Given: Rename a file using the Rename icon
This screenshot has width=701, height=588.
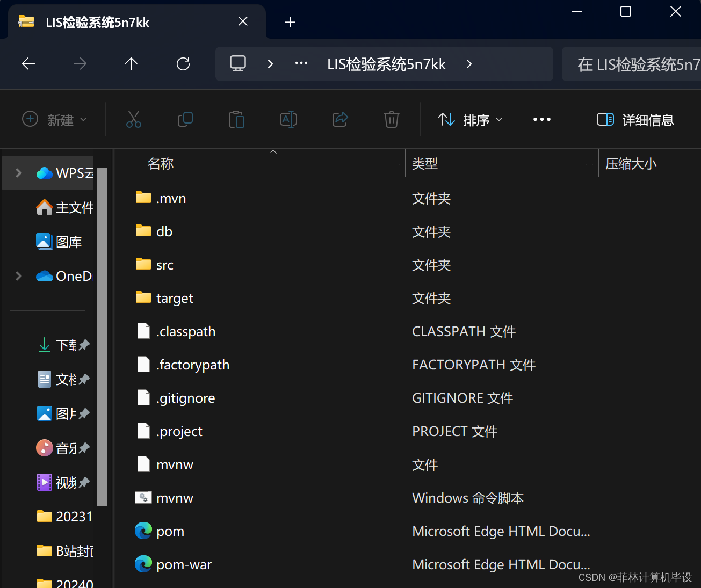Looking at the screenshot, I should point(288,119).
